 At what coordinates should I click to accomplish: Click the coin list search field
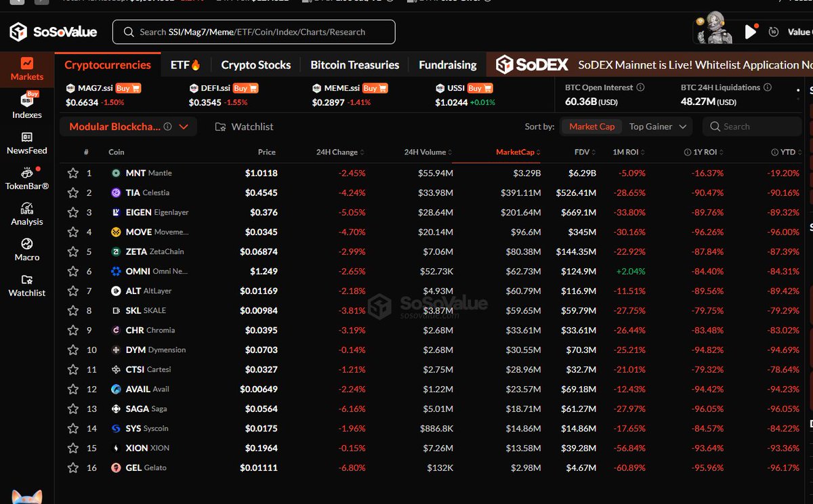pyautogui.click(x=752, y=126)
